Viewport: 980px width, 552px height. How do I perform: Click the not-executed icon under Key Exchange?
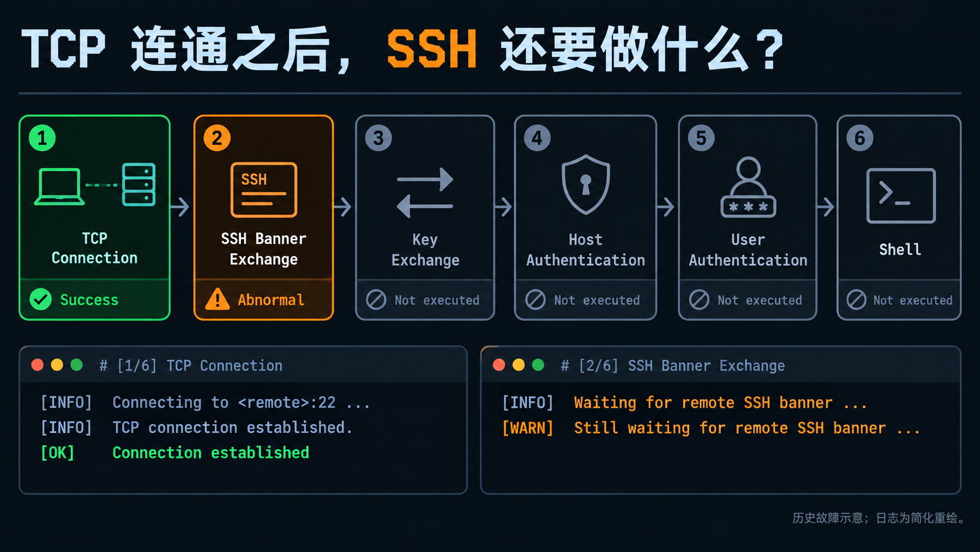pyautogui.click(x=376, y=300)
